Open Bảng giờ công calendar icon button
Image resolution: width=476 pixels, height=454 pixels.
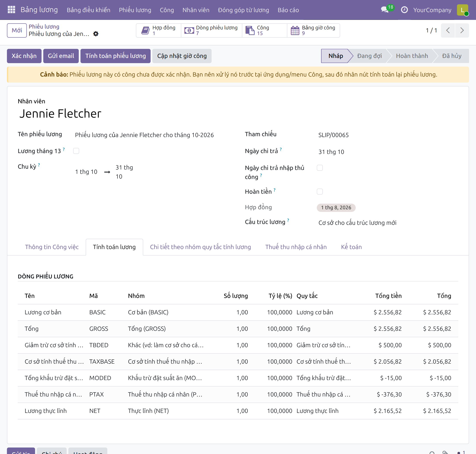[313, 30]
